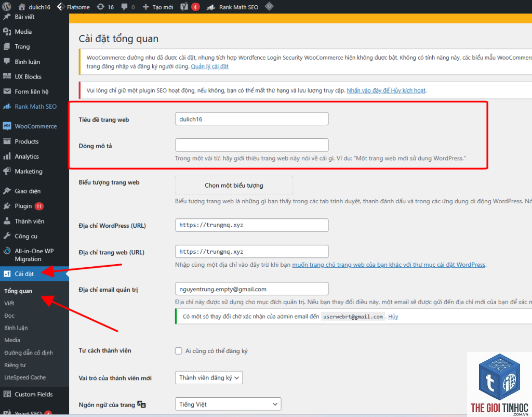Open the Flatsome theme icon in admin bar
Viewport: 532px width, 417px height.
click(x=60, y=7)
